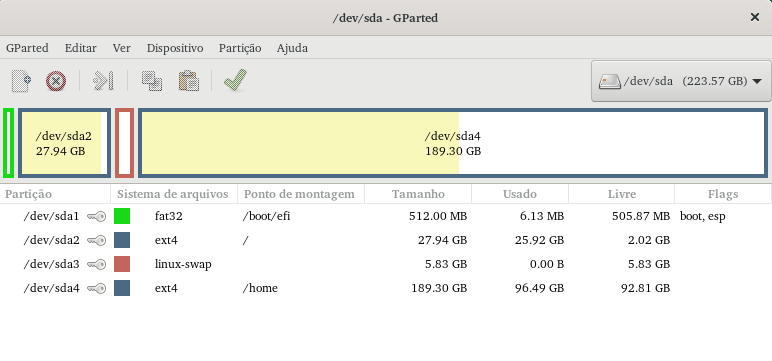This screenshot has width=772, height=361.
Task: Click the Tamanho column header
Action: click(418, 194)
